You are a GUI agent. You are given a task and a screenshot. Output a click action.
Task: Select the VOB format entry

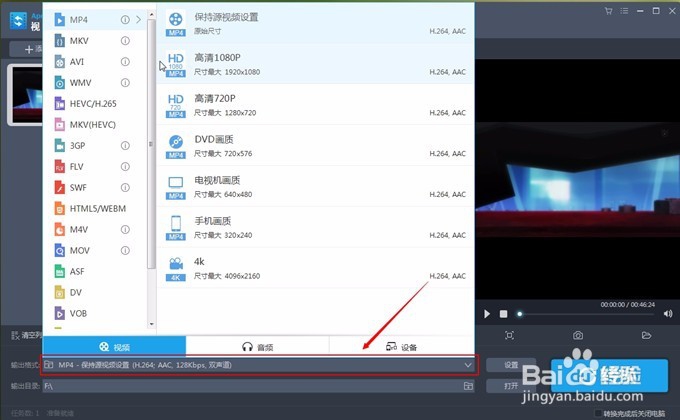point(95,313)
